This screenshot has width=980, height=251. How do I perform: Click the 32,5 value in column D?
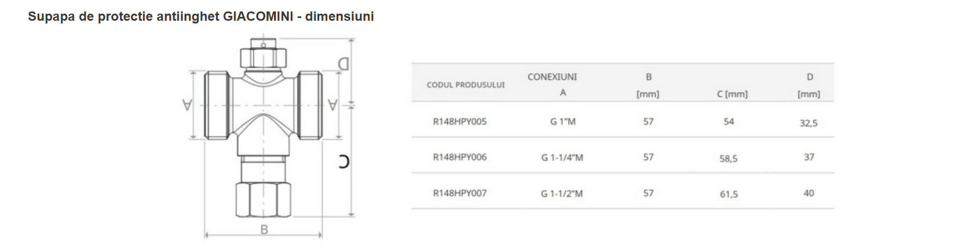point(809,123)
